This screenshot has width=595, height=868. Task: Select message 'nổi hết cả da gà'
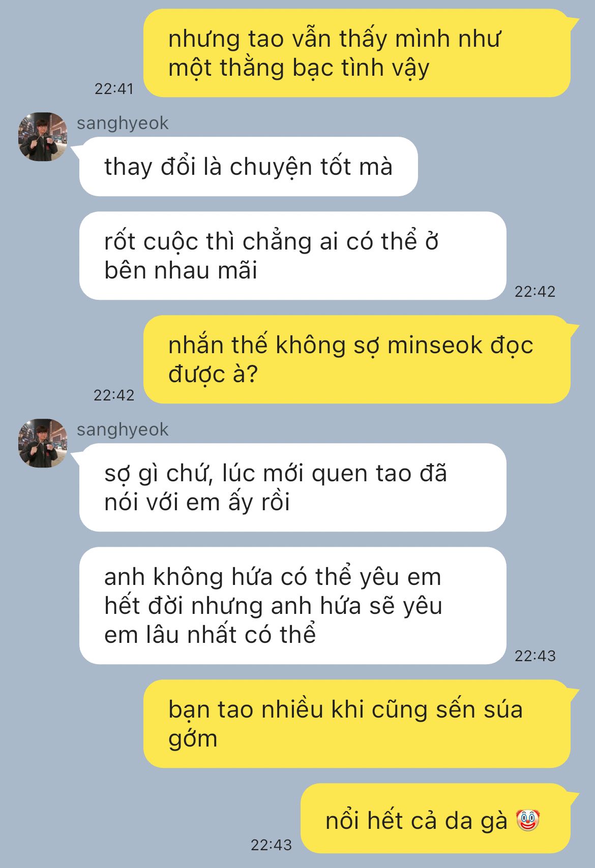pyautogui.click(x=435, y=818)
